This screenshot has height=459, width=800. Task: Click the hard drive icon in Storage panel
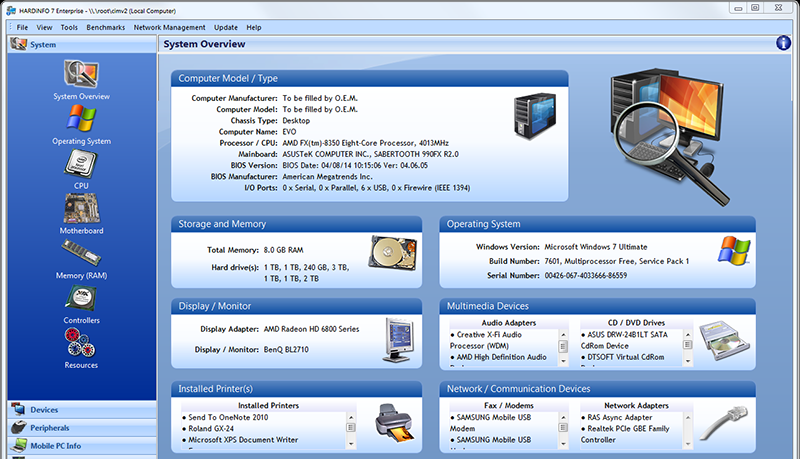(393, 253)
